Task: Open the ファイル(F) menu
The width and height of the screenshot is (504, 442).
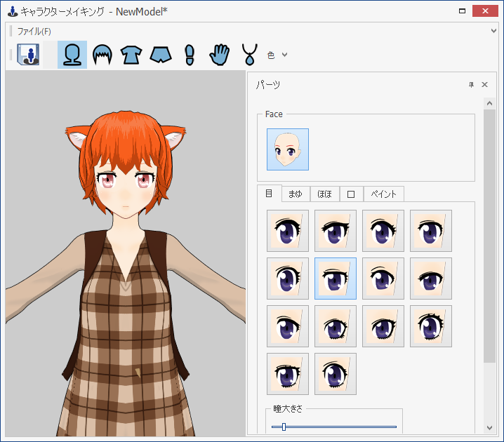Action: [x=34, y=32]
